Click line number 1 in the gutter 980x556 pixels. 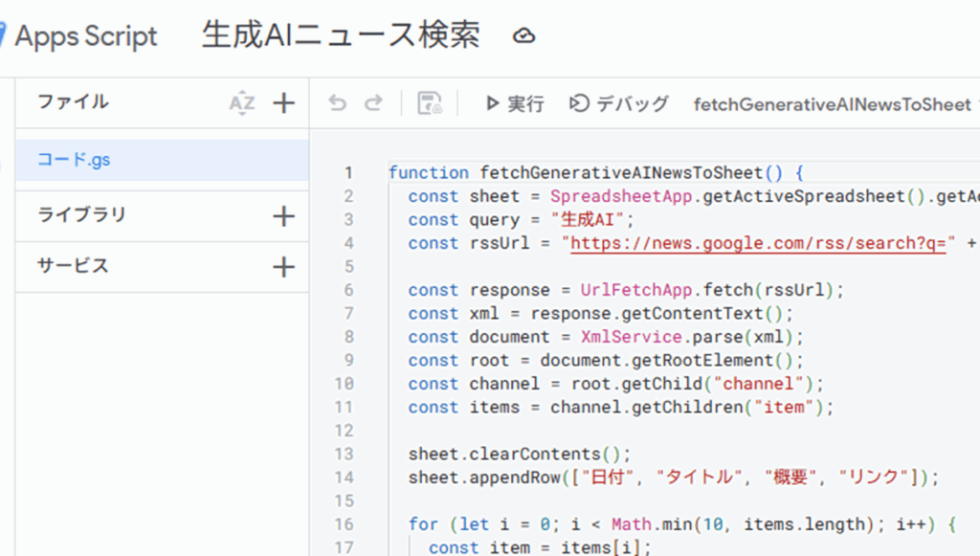coord(348,173)
